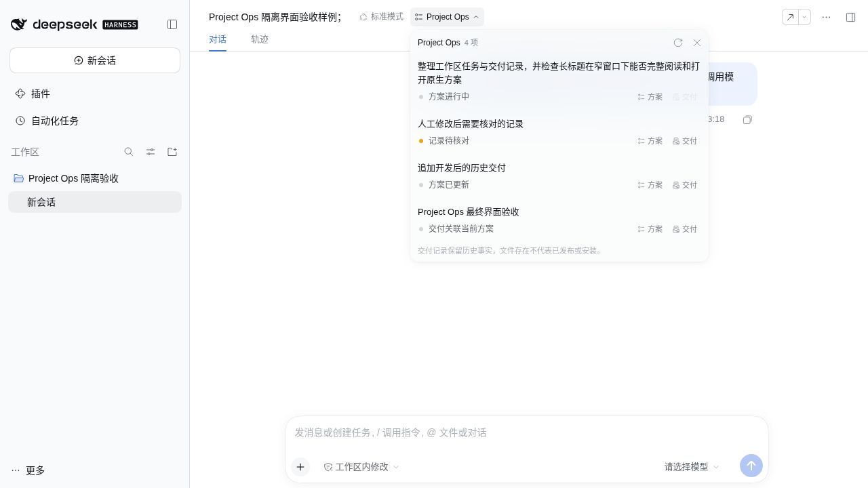Search workspaces with magnifier icon
Viewport: 868px width, 488px height.
[x=129, y=152]
